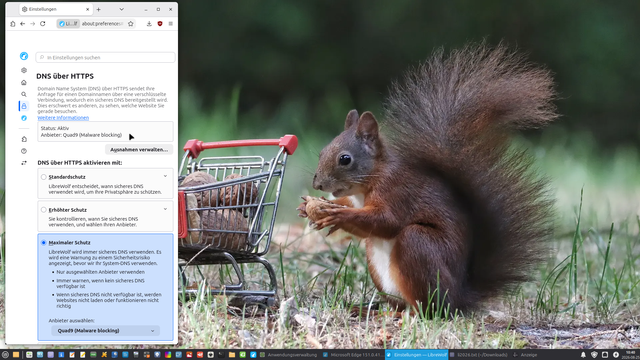Screen dimensions: 640x360
Task: Switch to Microsoft Edge window in taskbar
Action: coord(353,355)
